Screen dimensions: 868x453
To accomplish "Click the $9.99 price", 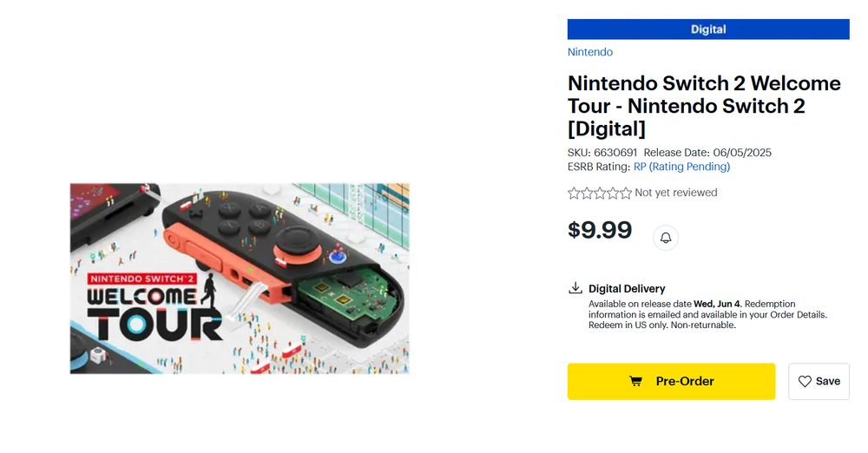I will click(x=600, y=231).
